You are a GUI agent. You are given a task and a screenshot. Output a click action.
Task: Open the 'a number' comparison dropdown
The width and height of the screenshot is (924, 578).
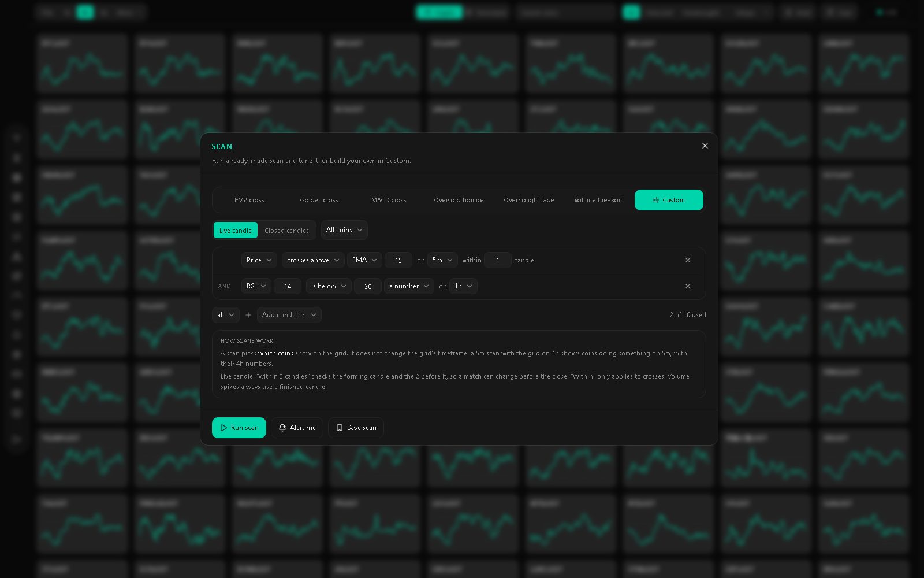coord(409,286)
